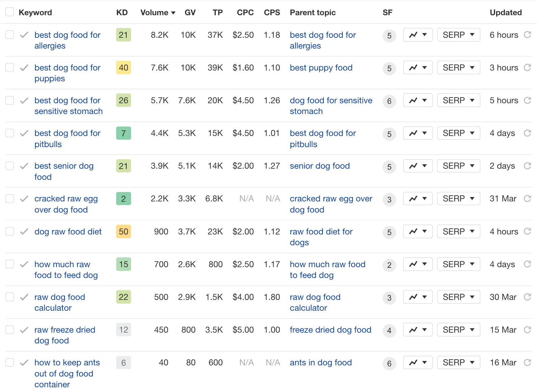Refresh the 'best dog food for pitbulls' row
Viewport: 537px width, 392px height.
tap(527, 133)
